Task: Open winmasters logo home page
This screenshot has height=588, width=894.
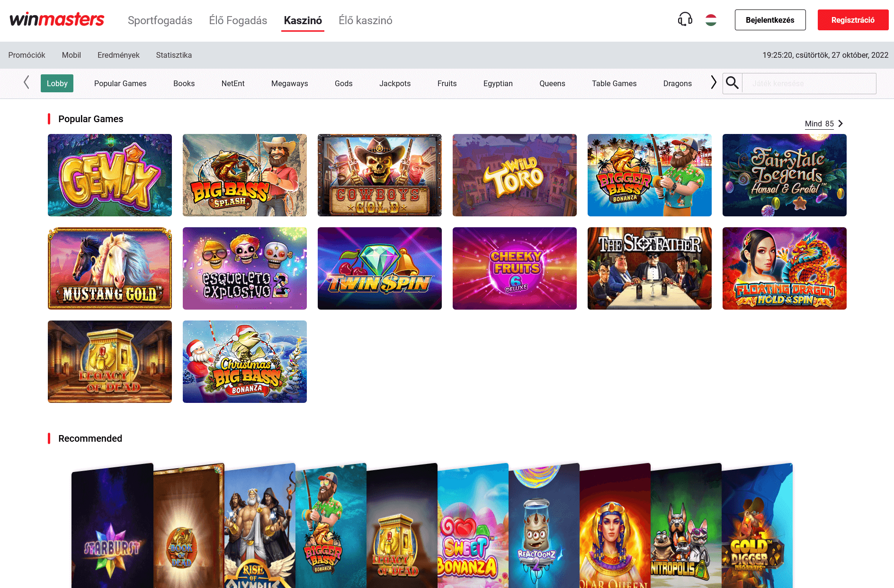Action: 57,19
